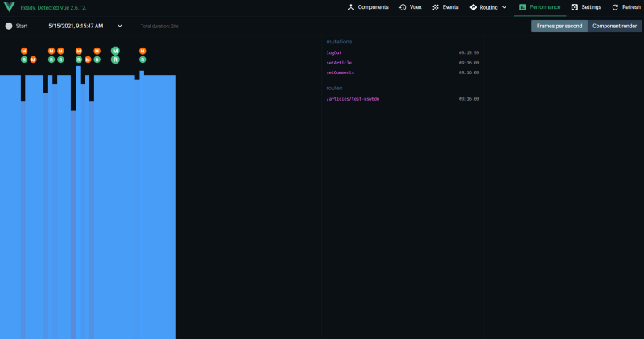Click the rightmost orange M marker
The width and height of the screenshot is (644, 339).
[x=142, y=51]
